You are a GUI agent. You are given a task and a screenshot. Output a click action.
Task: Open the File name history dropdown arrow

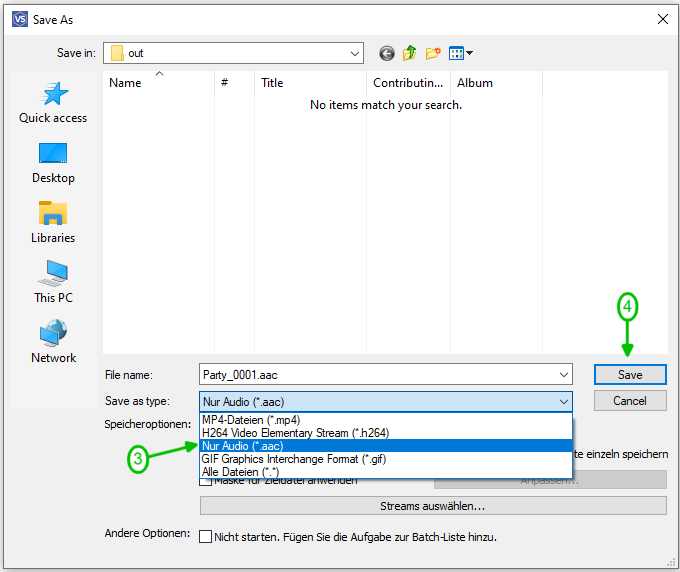pos(564,375)
